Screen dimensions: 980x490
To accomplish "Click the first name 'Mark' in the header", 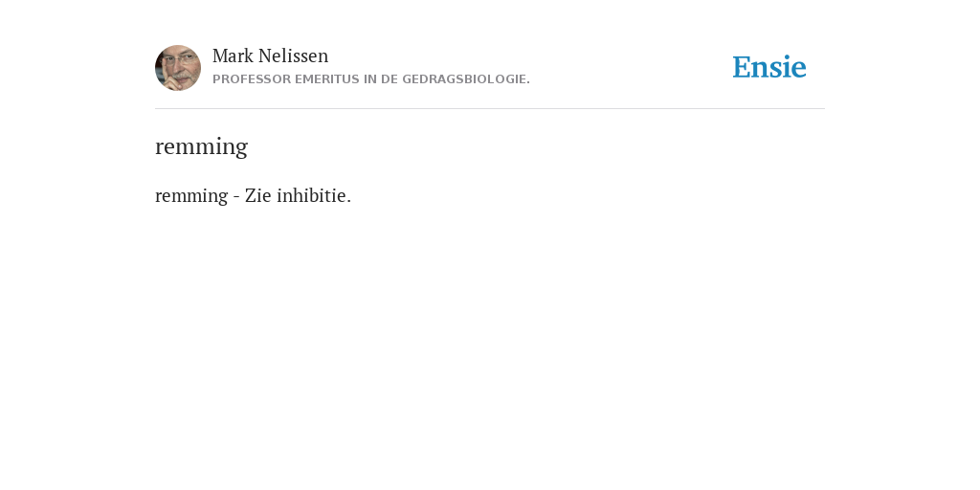I will point(234,56).
